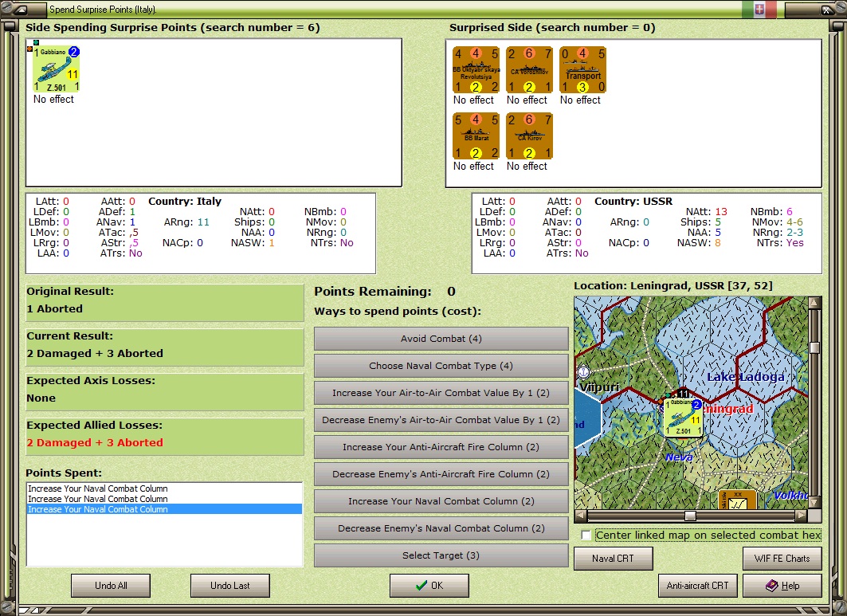847x616 pixels.
Task: Click the "1 Aborted" Original Result text
Action: click(54, 308)
